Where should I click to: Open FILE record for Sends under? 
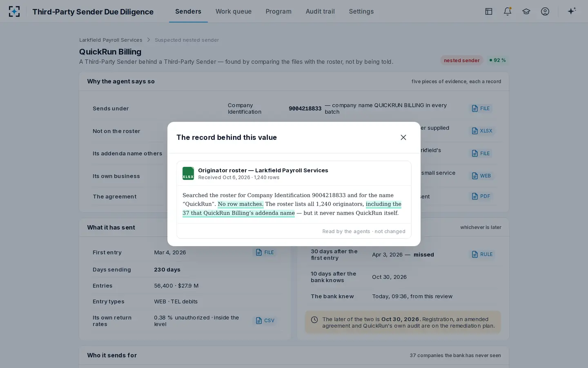pyautogui.click(x=481, y=108)
